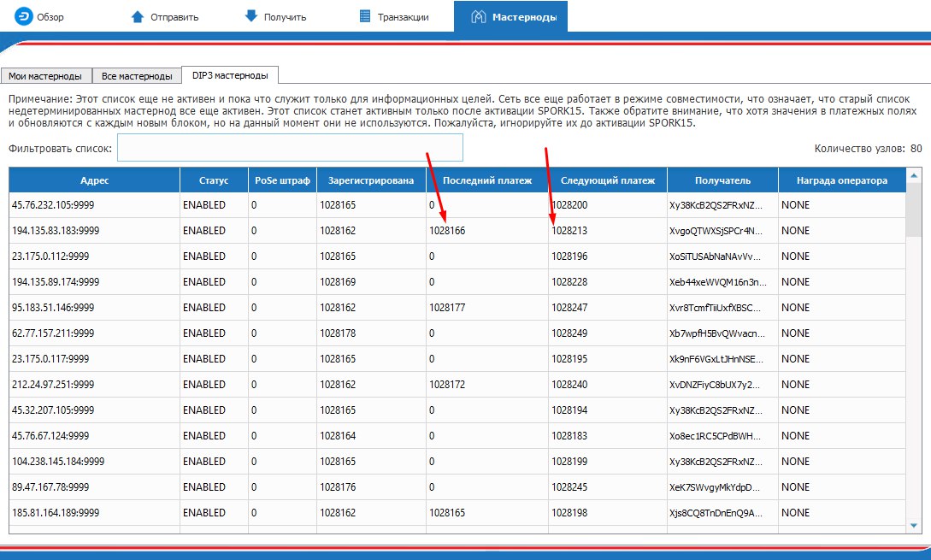Sort by the 'Получатель' column header
This screenshot has width=931, height=560.
tap(722, 180)
